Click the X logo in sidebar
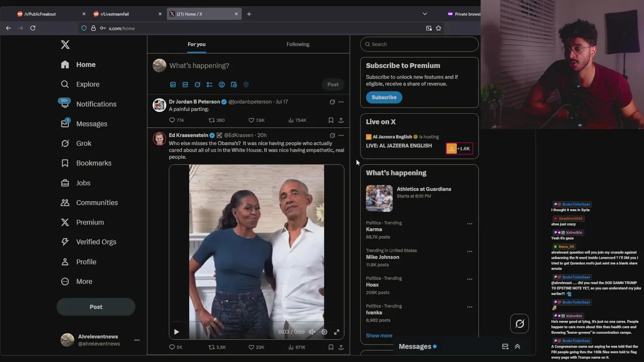The image size is (644, 362). click(x=65, y=45)
